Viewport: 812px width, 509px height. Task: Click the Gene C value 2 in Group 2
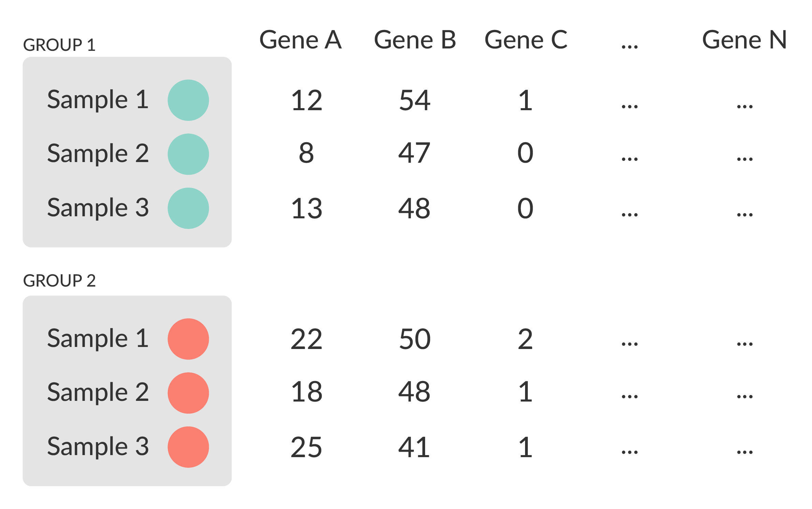525,339
